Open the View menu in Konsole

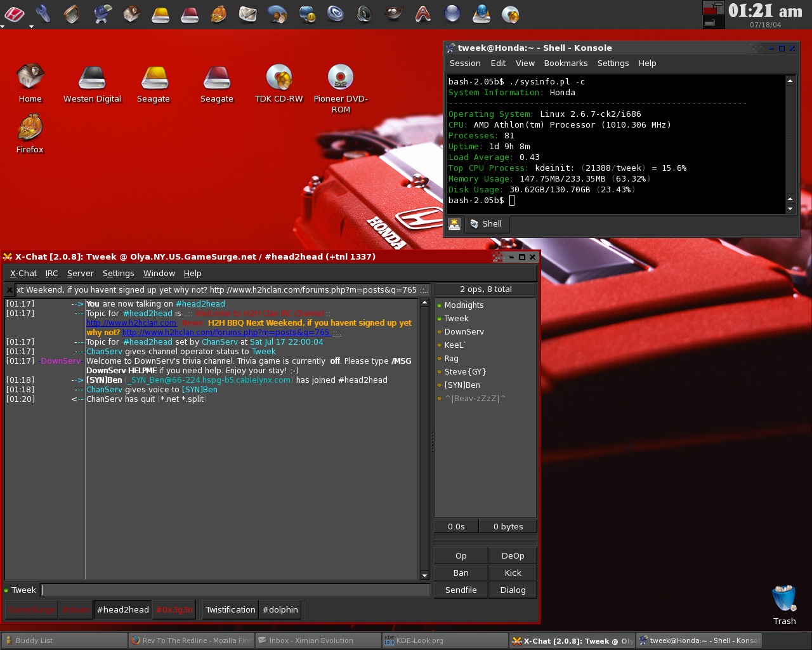tap(525, 63)
